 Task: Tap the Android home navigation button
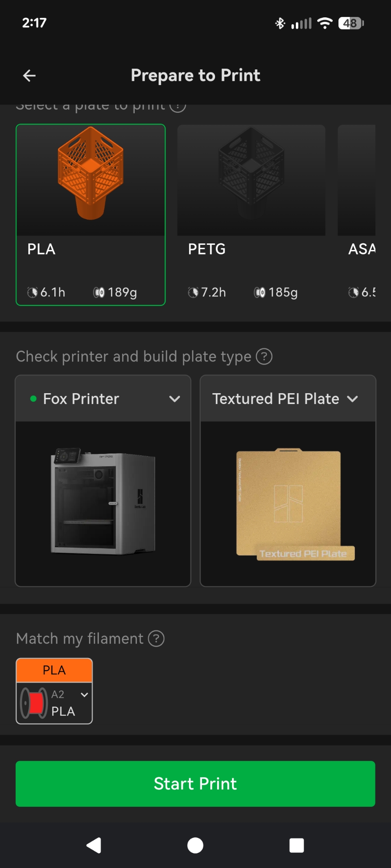(x=195, y=845)
